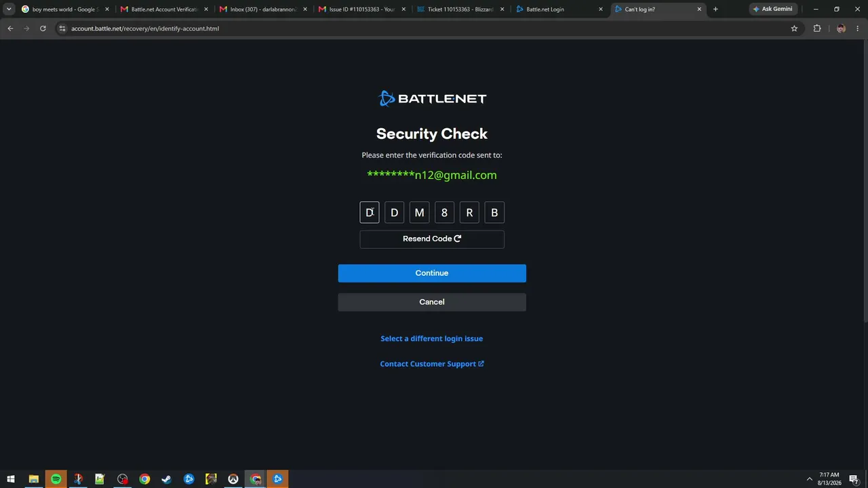Viewport: 868px width, 488px height.
Task: Click the Battle.net logo
Action: coord(432,98)
